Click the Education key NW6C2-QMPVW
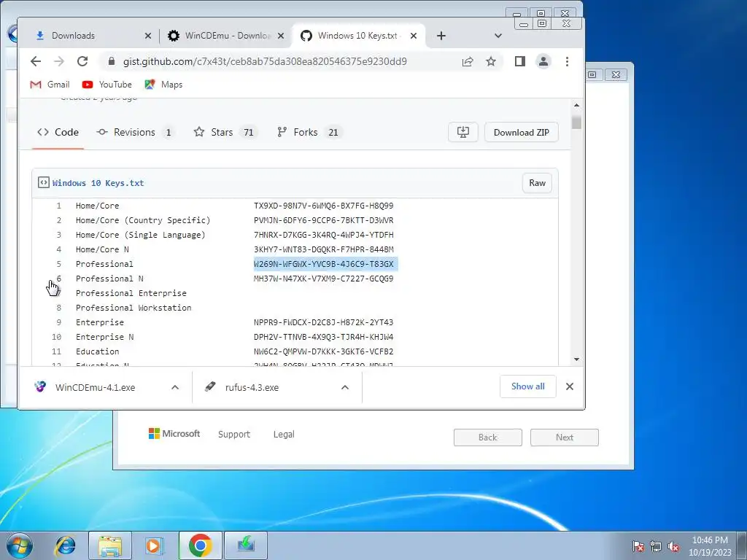This screenshot has width=747, height=560. coord(324,351)
